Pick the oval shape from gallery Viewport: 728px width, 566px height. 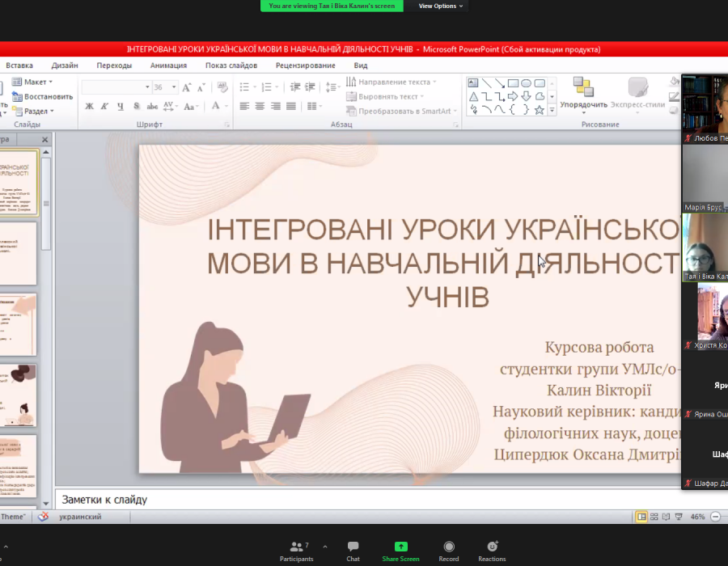click(x=526, y=82)
